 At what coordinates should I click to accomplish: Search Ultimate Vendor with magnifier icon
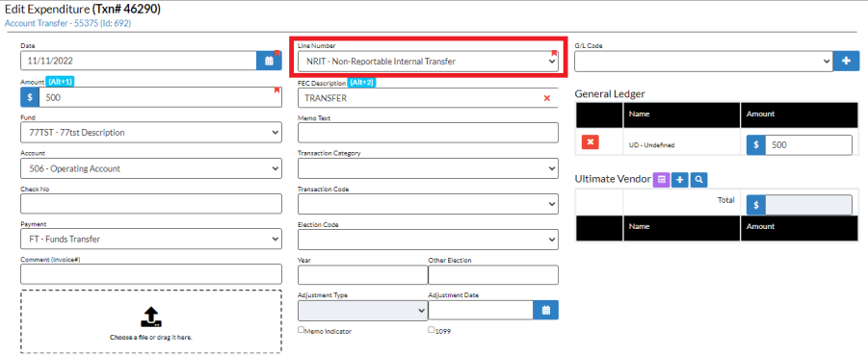(699, 179)
